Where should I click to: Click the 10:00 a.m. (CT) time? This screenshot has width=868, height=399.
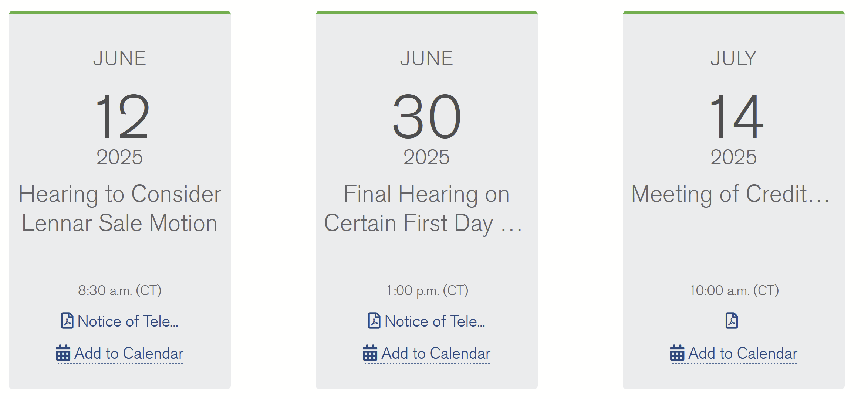(734, 290)
